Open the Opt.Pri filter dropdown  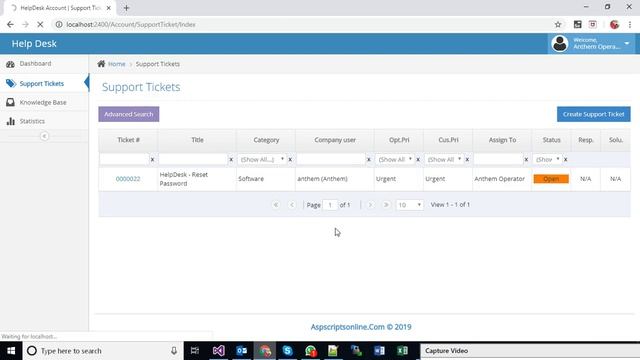coord(394,159)
